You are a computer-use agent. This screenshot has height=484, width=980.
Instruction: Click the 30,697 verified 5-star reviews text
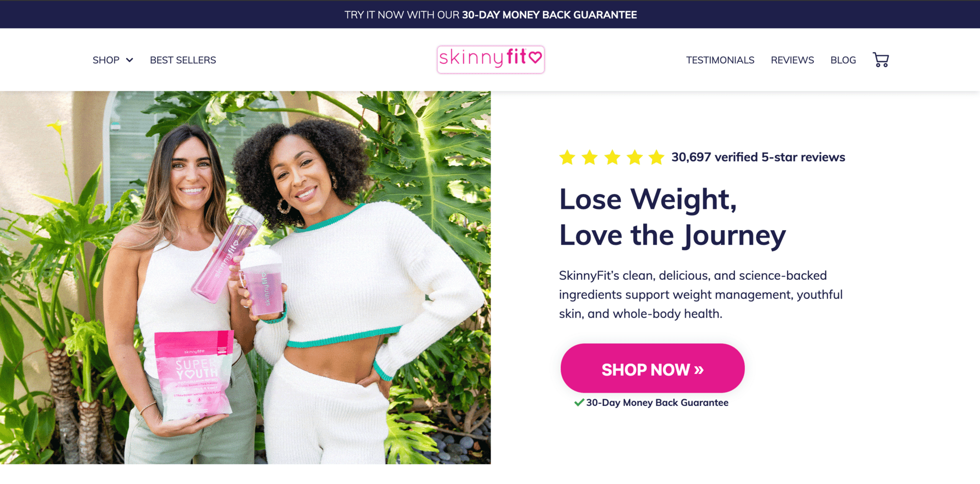tap(758, 157)
